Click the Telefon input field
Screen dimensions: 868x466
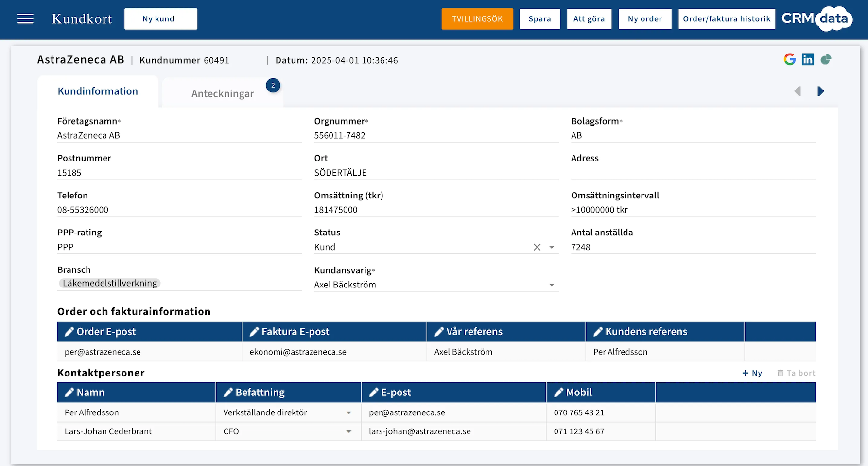(x=179, y=210)
